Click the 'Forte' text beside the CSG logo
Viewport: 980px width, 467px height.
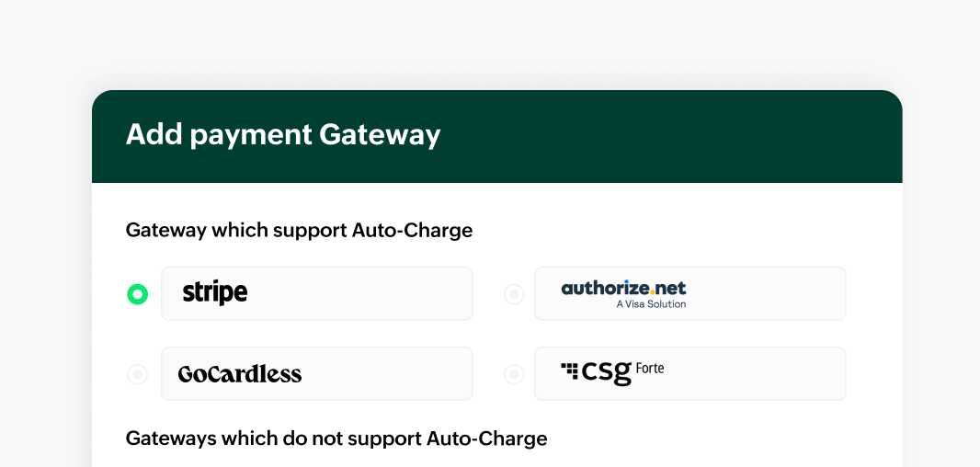(649, 369)
